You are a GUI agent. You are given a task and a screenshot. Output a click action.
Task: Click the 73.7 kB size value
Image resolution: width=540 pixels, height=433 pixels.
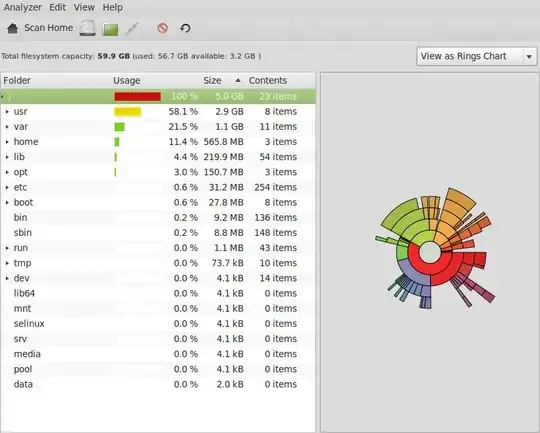point(228,263)
